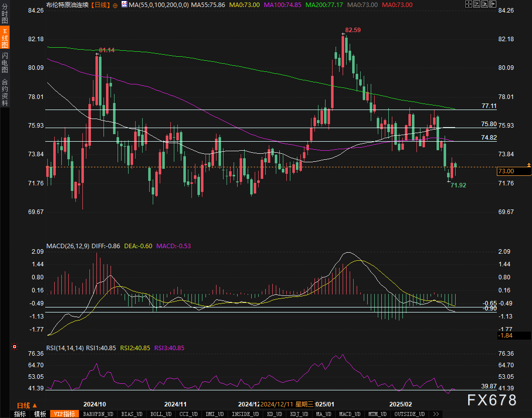Click the RSI2:40.85 value label
Image resolution: width=532 pixels, height=418 pixels.
point(135,348)
